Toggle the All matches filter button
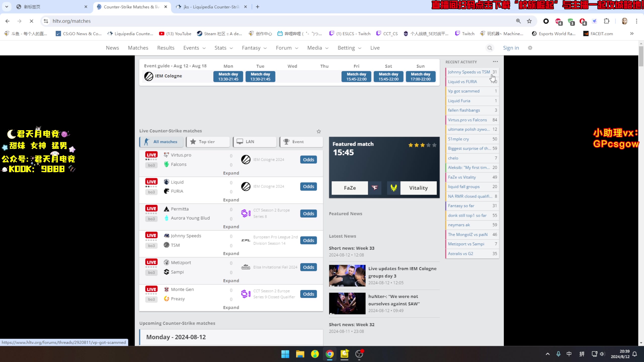The height and width of the screenshot is (362, 644). [162, 142]
